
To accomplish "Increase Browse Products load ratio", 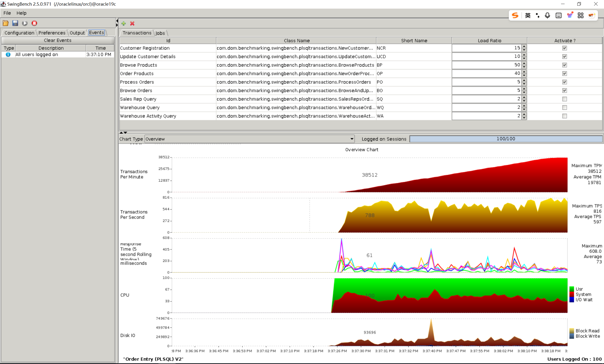I will pyautogui.click(x=524, y=63).
